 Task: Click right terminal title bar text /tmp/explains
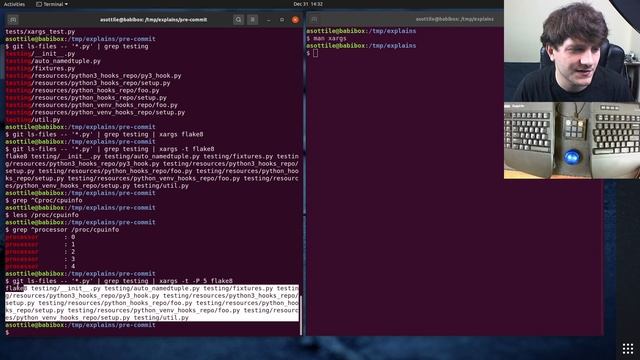(454, 19)
